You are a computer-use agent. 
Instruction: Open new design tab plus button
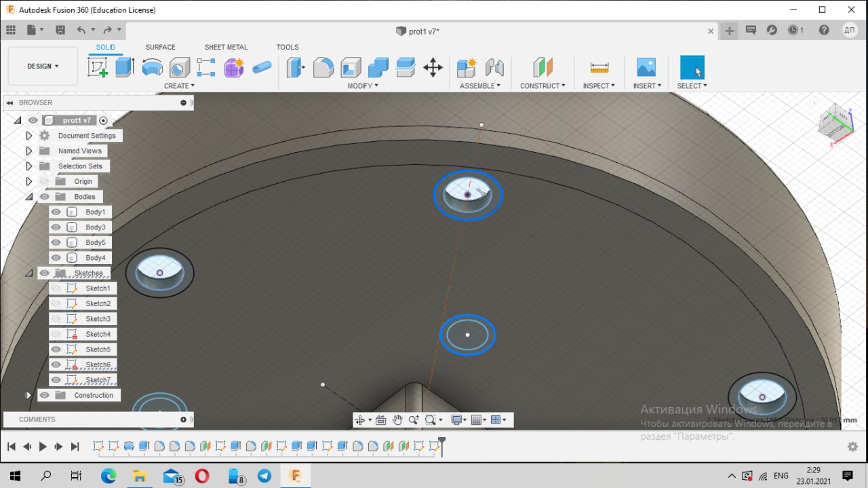(729, 31)
